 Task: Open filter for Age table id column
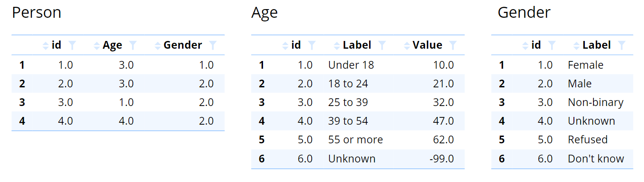(312, 45)
